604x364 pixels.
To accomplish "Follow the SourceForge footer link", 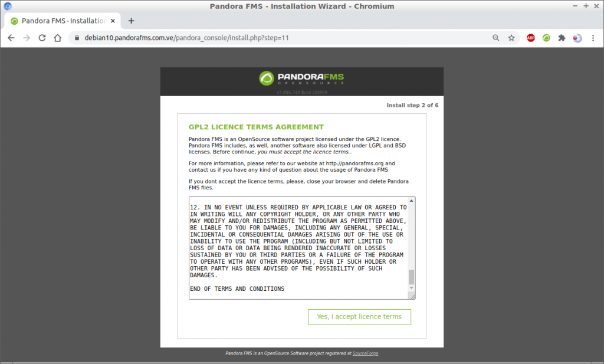I will pos(365,353).
